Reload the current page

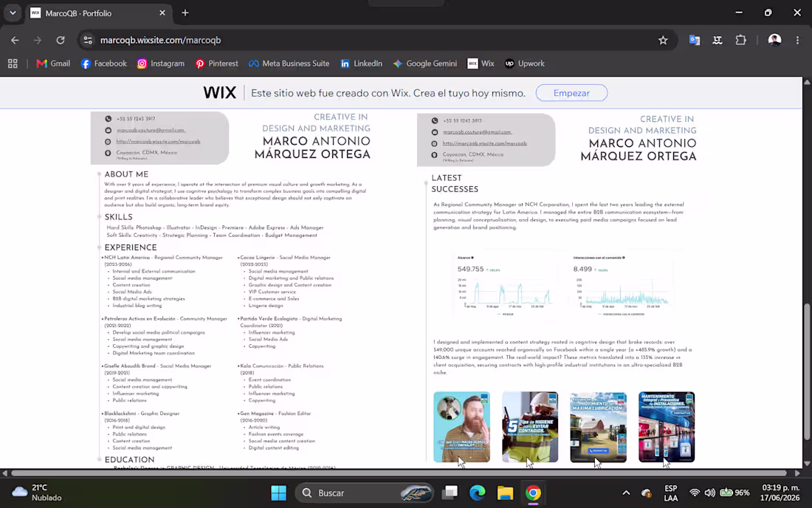60,40
